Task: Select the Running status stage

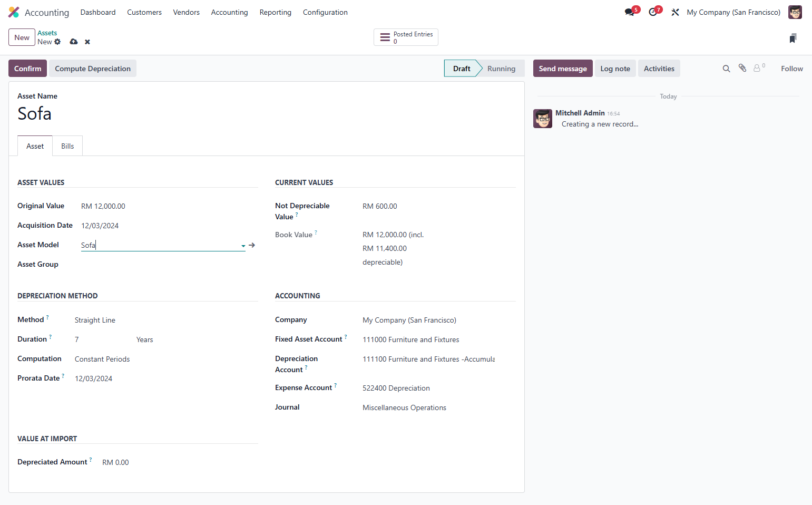Action: tap(501, 69)
